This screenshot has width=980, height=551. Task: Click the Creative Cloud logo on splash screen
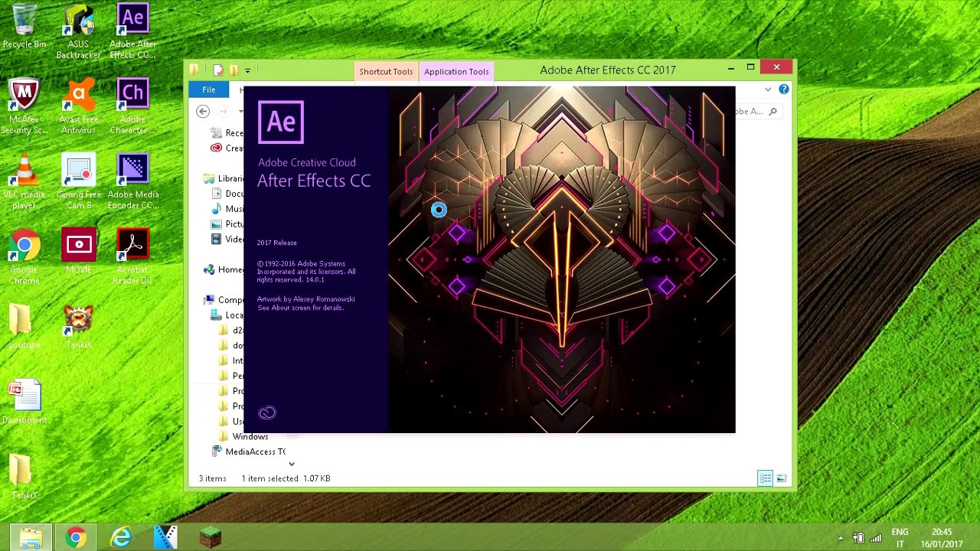tap(266, 413)
